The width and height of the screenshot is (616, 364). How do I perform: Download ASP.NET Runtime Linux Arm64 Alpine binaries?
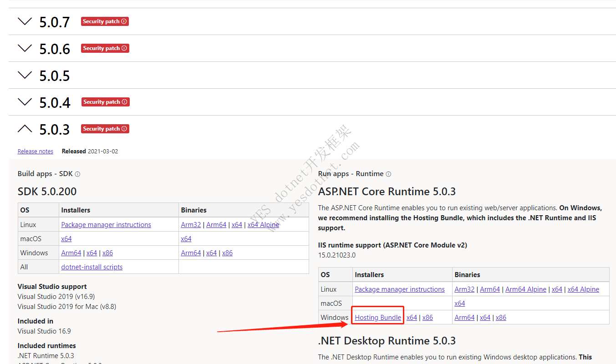click(x=526, y=289)
